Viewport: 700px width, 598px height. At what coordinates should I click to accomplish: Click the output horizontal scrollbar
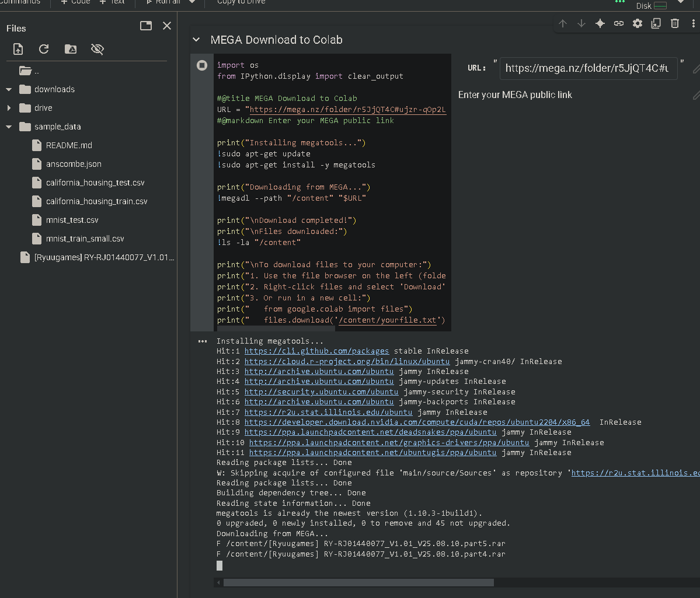click(x=358, y=582)
